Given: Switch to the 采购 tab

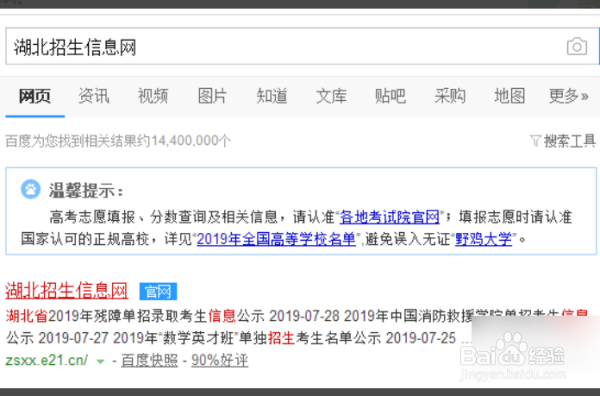Looking at the screenshot, I should pos(450,96).
